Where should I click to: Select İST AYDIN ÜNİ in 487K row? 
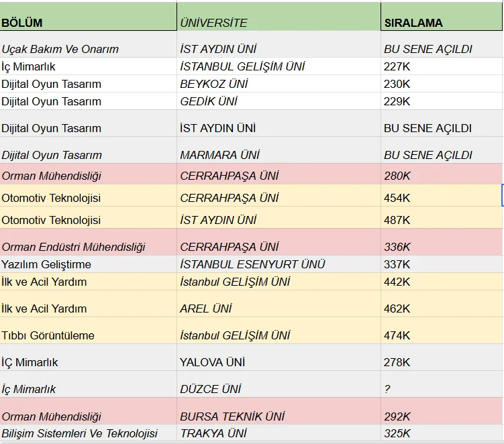point(279,217)
